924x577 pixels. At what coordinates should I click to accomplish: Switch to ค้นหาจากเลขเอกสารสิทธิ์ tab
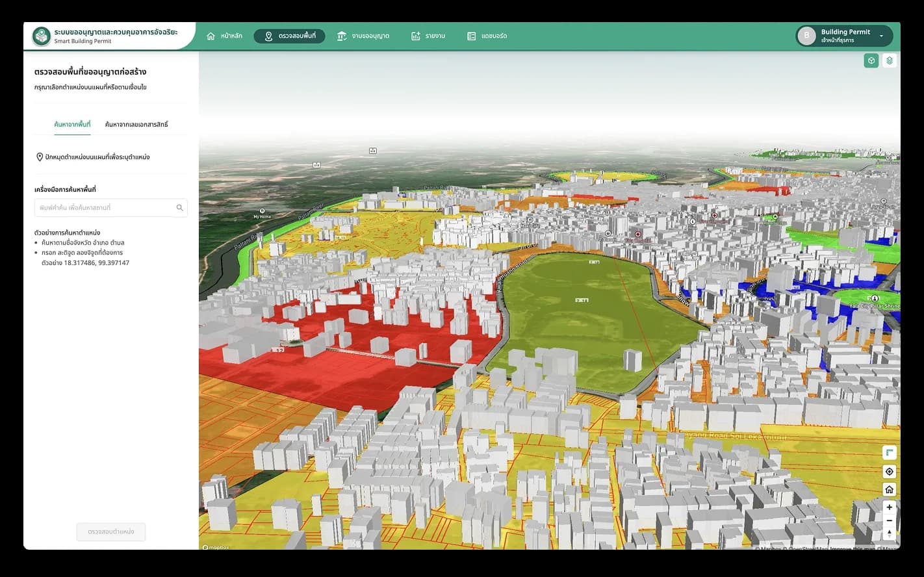coord(136,124)
